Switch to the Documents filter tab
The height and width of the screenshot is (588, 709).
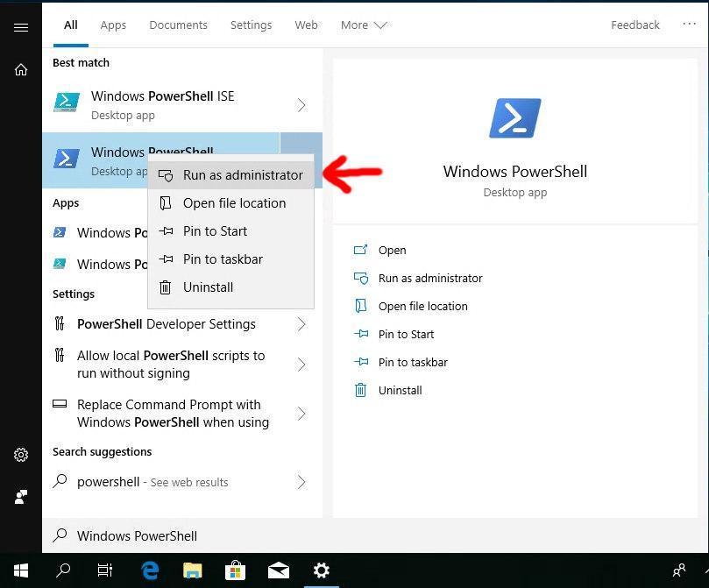click(x=178, y=25)
